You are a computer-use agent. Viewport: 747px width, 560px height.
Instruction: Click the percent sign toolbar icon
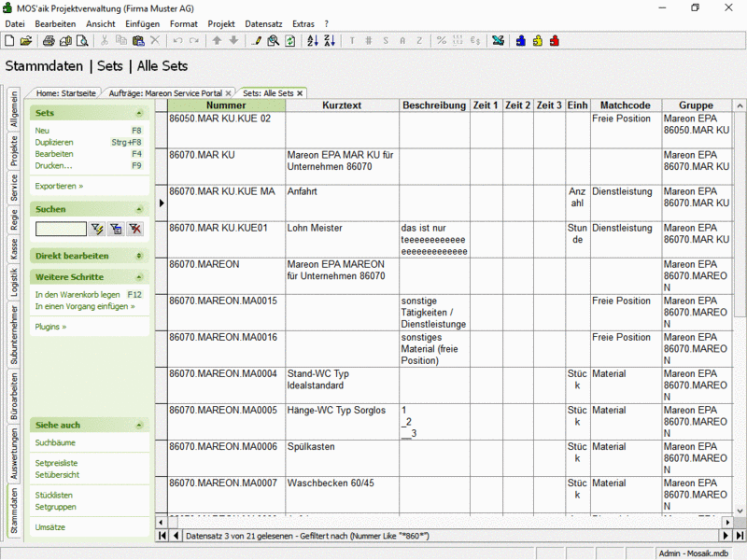[442, 41]
